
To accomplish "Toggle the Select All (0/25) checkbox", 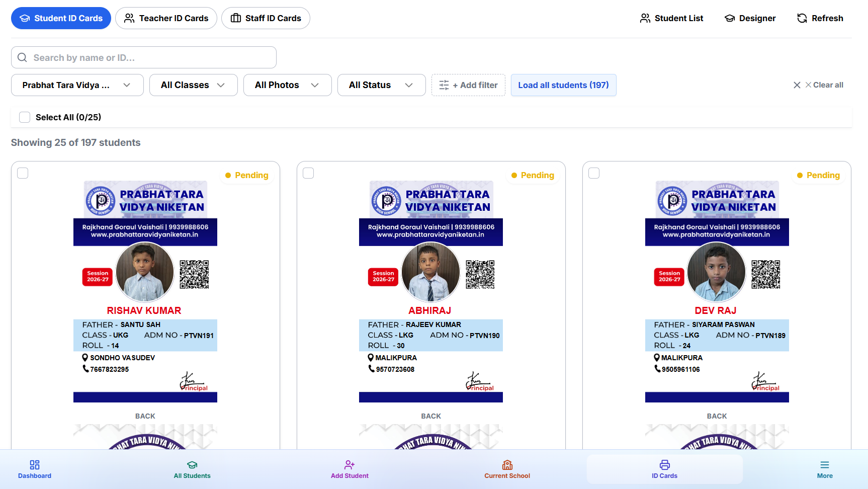I will click(25, 117).
